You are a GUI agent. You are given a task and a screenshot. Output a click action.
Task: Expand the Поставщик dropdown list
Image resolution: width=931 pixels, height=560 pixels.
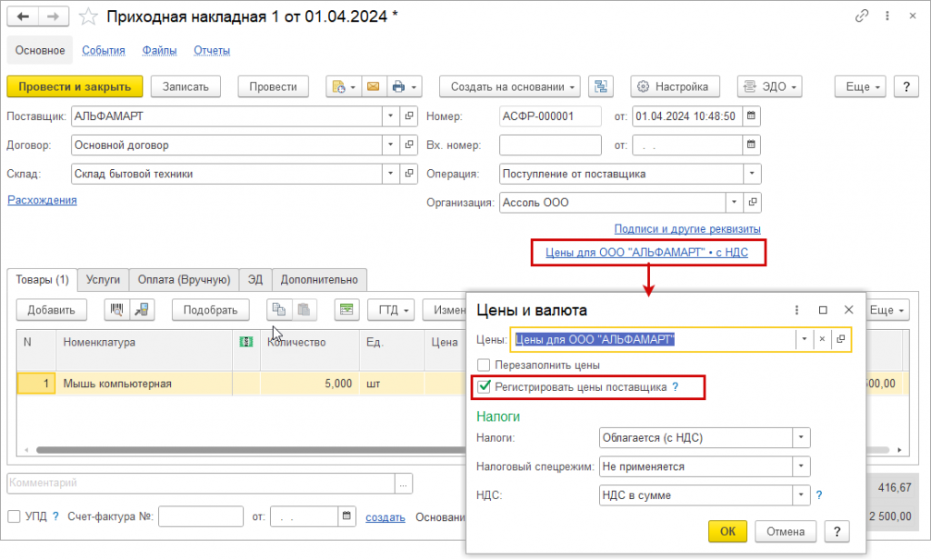(x=391, y=115)
